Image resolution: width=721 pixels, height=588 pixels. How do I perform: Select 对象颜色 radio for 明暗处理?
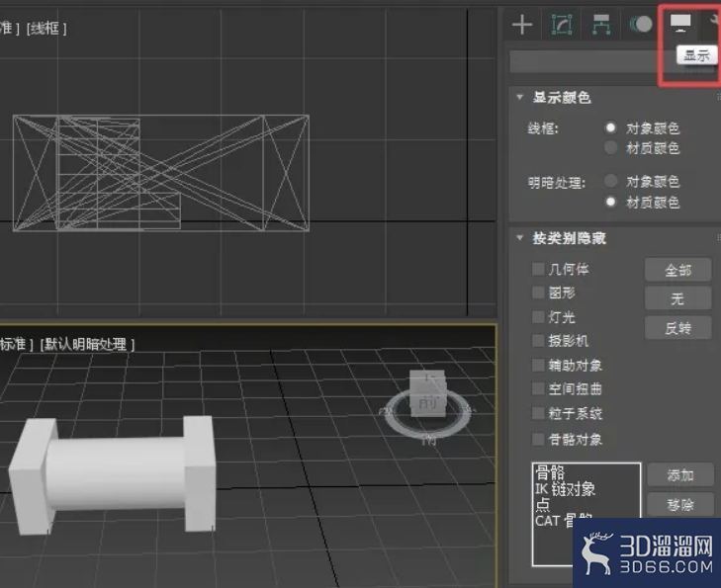[x=610, y=181]
